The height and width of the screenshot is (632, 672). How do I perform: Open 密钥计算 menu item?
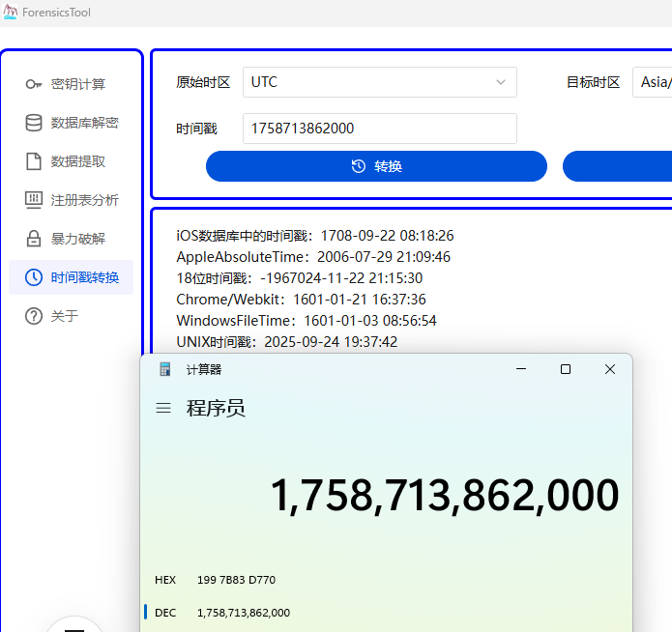(x=72, y=84)
